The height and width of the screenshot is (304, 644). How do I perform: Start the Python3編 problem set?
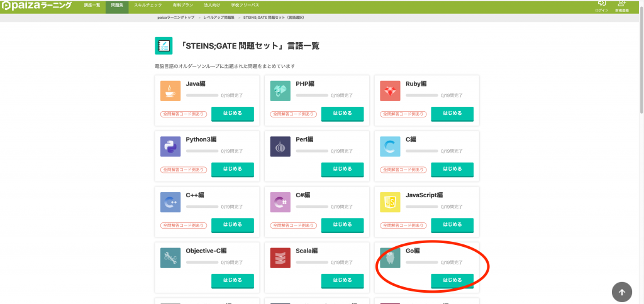point(233,170)
